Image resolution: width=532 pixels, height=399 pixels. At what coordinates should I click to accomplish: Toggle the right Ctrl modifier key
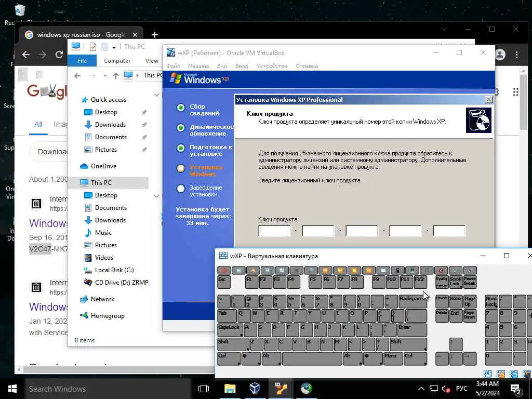tap(416, 358)
